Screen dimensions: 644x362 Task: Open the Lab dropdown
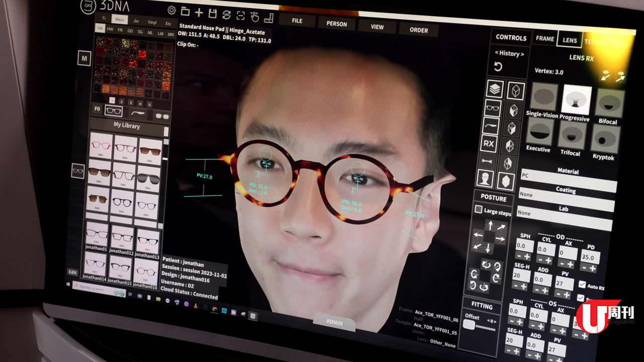coord(565,217)
